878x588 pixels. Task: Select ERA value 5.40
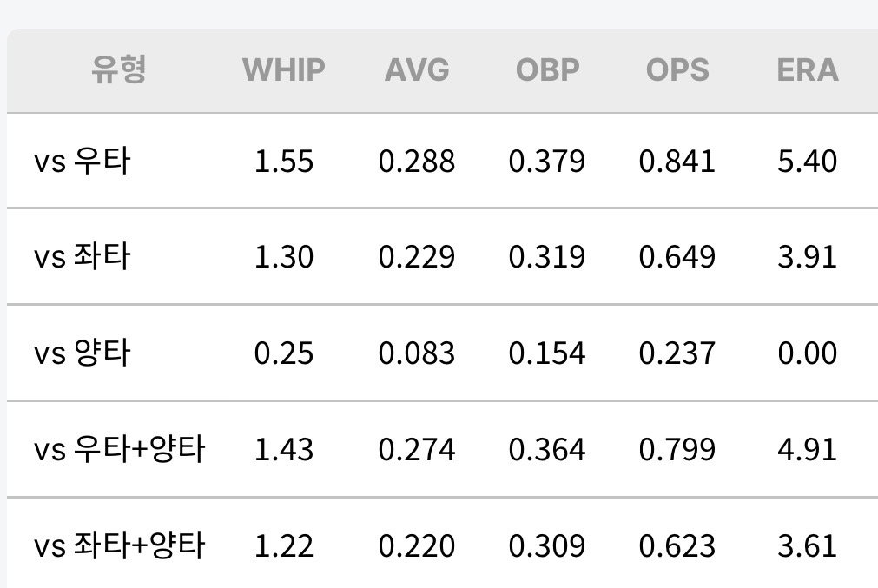[808, 162]
